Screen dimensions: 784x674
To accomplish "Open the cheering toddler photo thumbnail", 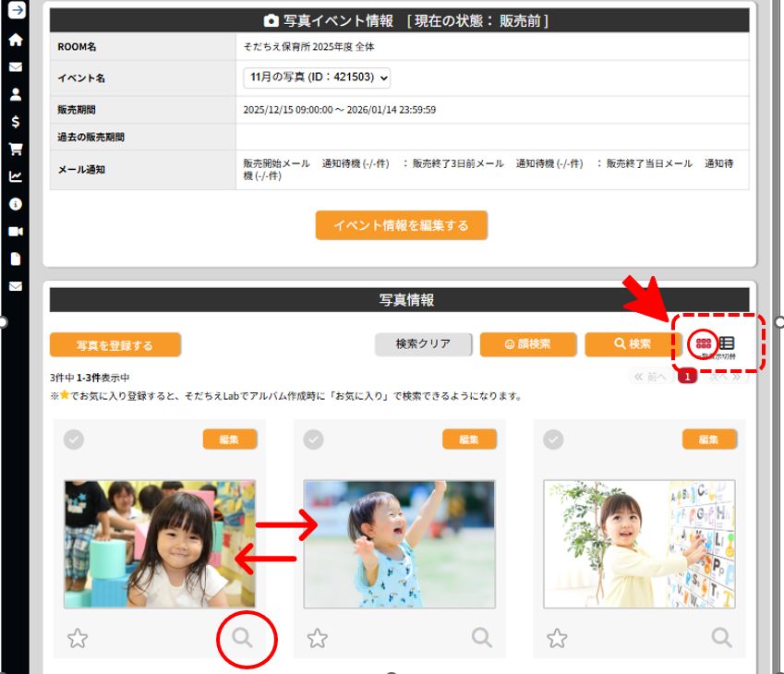I will 399,544.
